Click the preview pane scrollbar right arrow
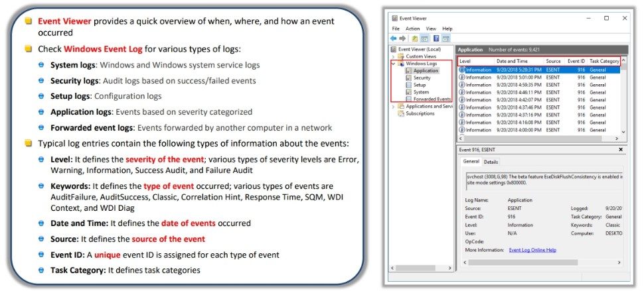This screenshot has height=291, width=644. [x=619, y=262]
